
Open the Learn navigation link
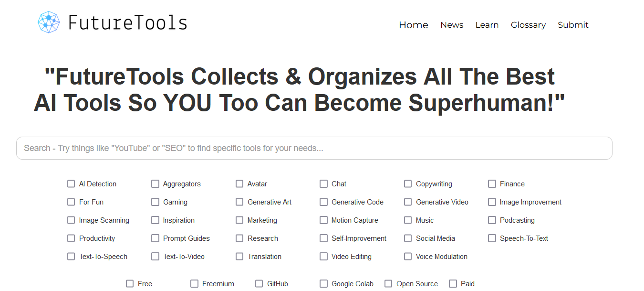[487, 25]
